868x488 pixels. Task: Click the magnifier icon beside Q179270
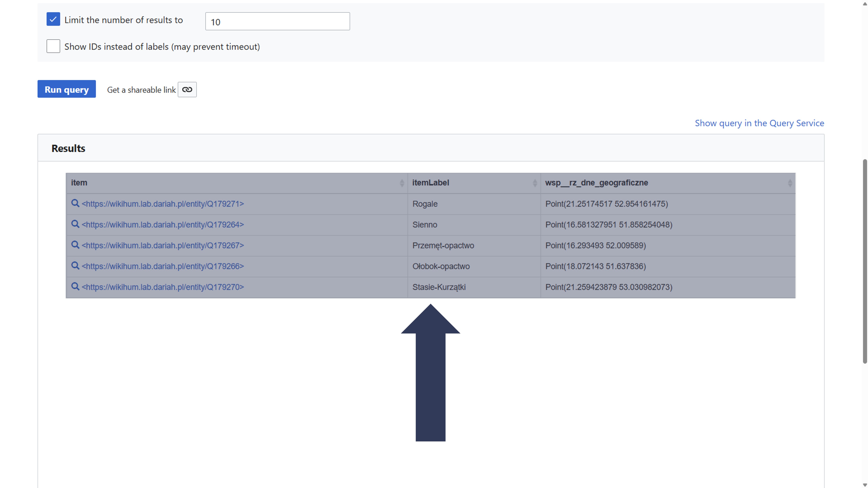(x=75, y=287)
